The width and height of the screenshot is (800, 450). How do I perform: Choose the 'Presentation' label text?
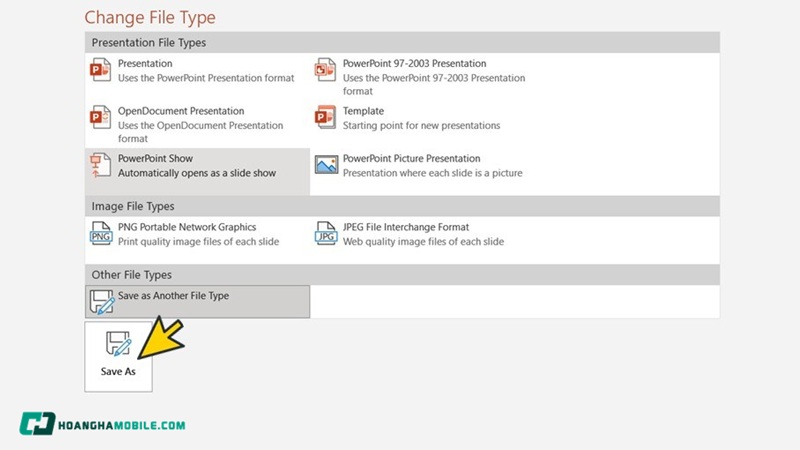click(145, 64)
